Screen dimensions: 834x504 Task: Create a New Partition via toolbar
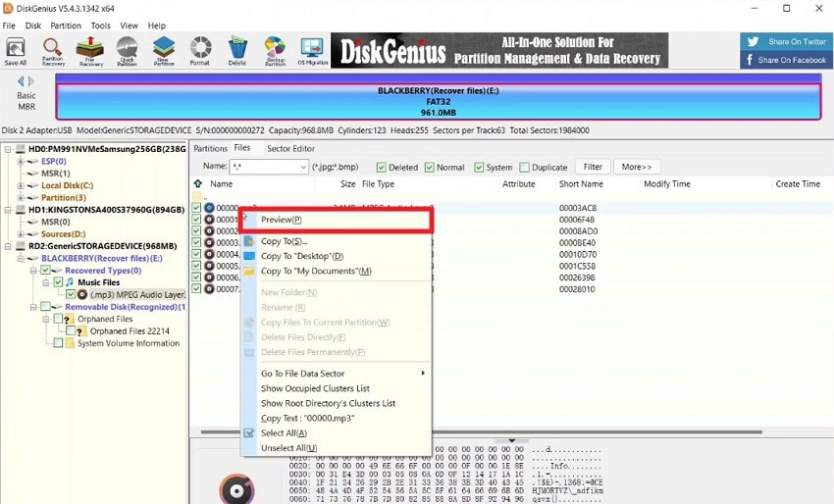(164, 51)
